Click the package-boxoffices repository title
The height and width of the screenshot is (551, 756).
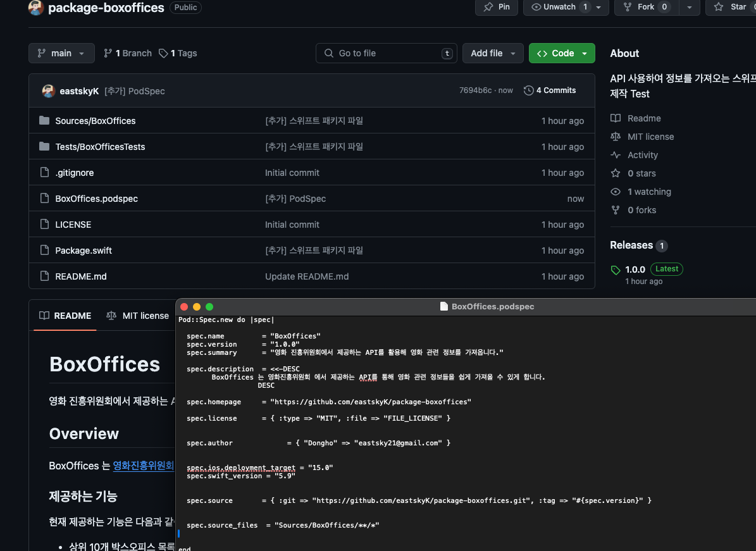coord(106,8)
